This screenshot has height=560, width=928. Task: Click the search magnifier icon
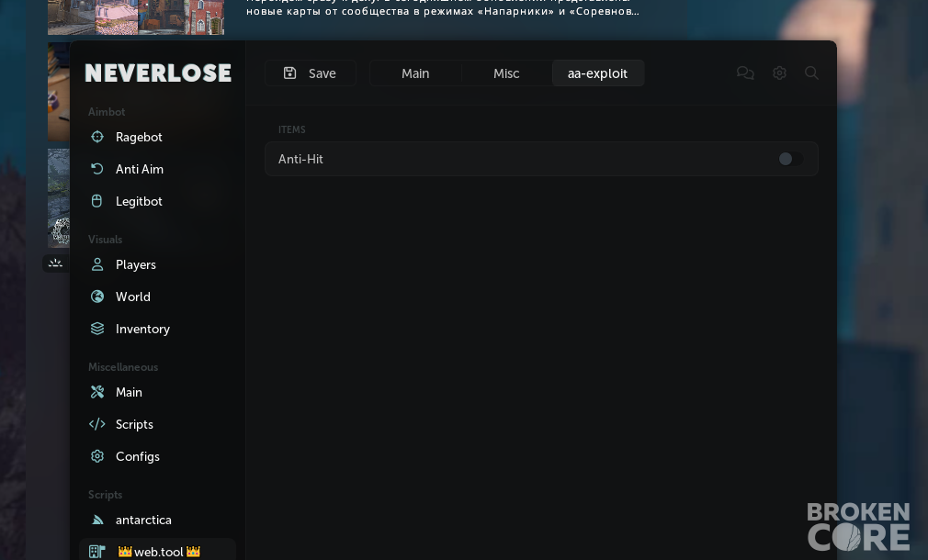click(811, 73)
